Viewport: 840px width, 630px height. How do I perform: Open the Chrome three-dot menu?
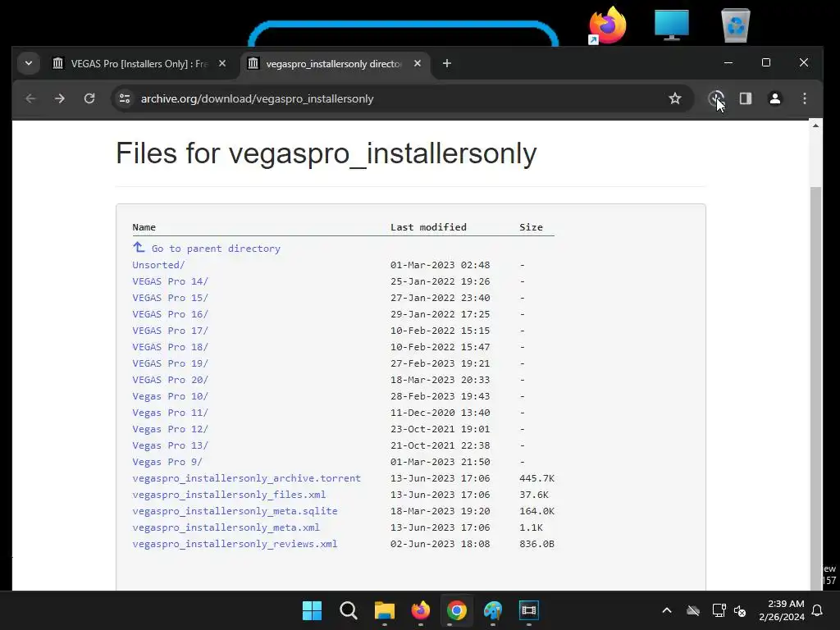805,98
